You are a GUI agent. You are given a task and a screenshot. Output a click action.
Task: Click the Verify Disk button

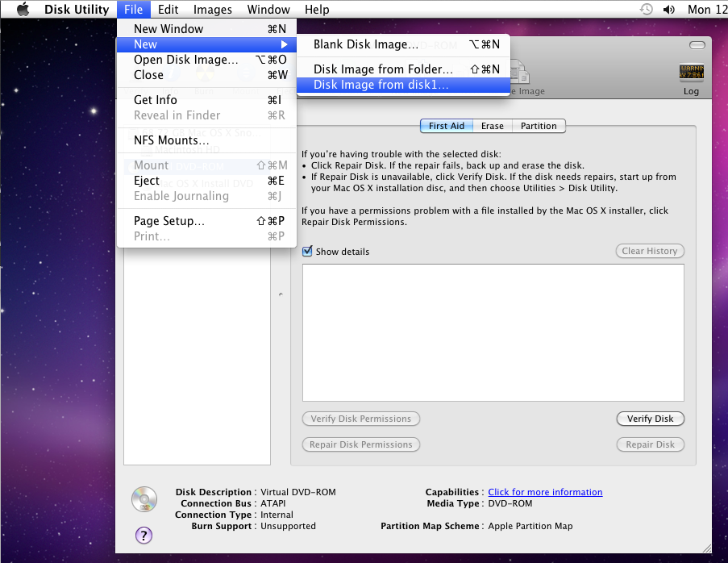click(650, 419)
